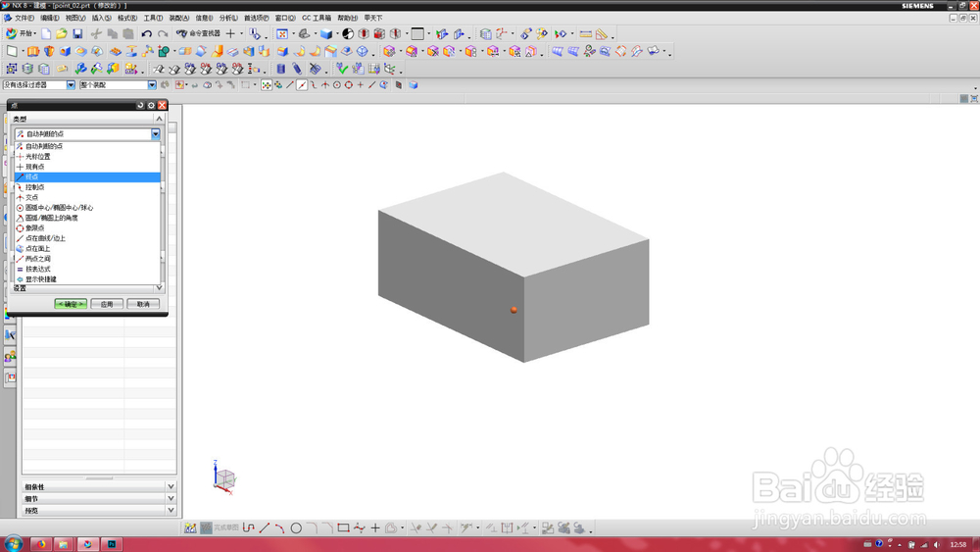Click the orange point on the block
Screen dimensions: 980x552
[x=514, y=310]
